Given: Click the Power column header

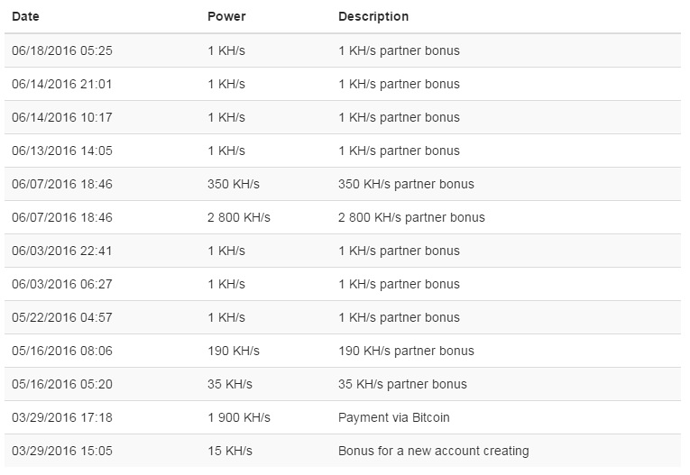Looking at the screenshot, I should click(227, 17).
